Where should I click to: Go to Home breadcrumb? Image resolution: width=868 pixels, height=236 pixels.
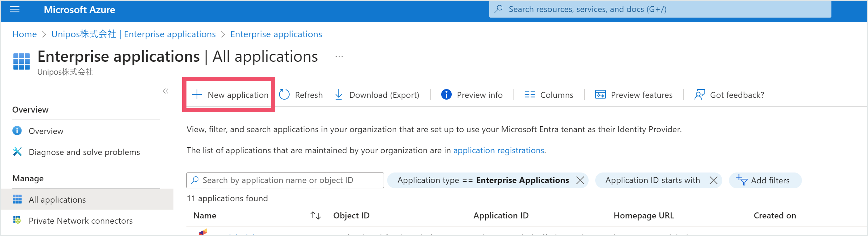pos(24,34)
